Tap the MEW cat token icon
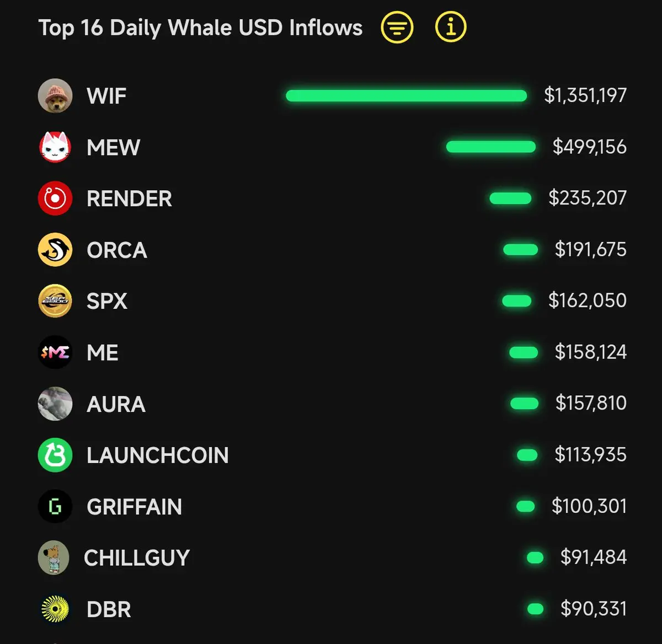The width and height of the screenshot is (662, 644). tap(55, 147)
